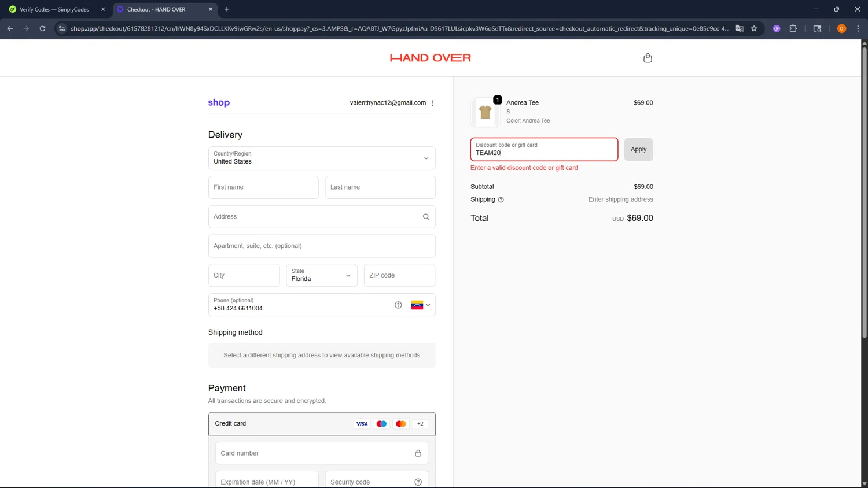
Task: Go back using browser back arrow
Action: click(x=10, y=28)
